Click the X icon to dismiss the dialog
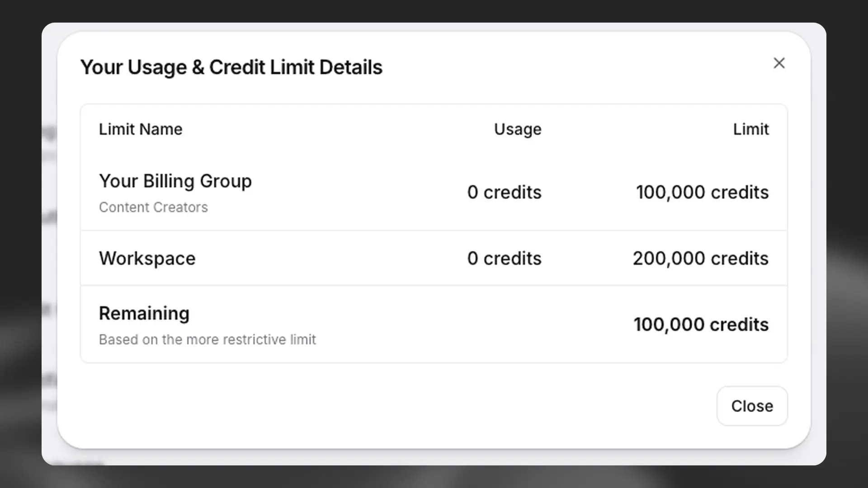Screen dimensions: 868x488 coord(779,63)
